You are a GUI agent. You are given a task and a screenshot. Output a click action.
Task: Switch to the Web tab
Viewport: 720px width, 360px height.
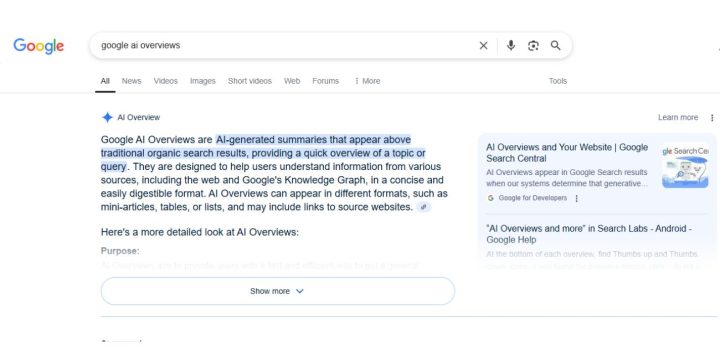click(292, 81)
